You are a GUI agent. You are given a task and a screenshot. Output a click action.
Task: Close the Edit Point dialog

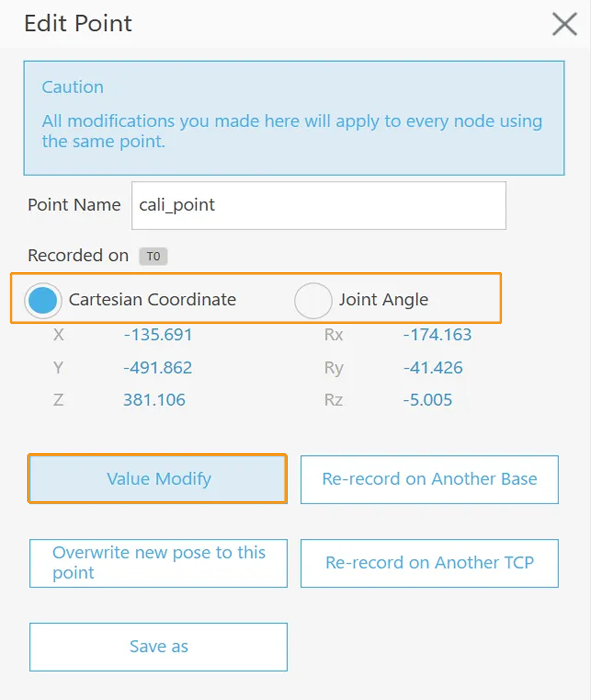pos(564,24)
